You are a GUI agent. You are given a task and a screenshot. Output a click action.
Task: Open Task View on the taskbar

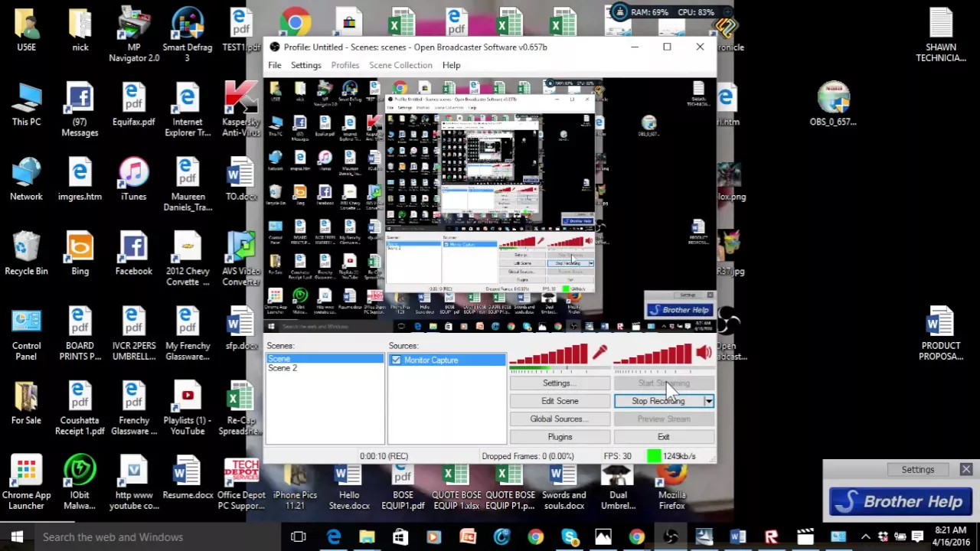click(x=299, y=536)
